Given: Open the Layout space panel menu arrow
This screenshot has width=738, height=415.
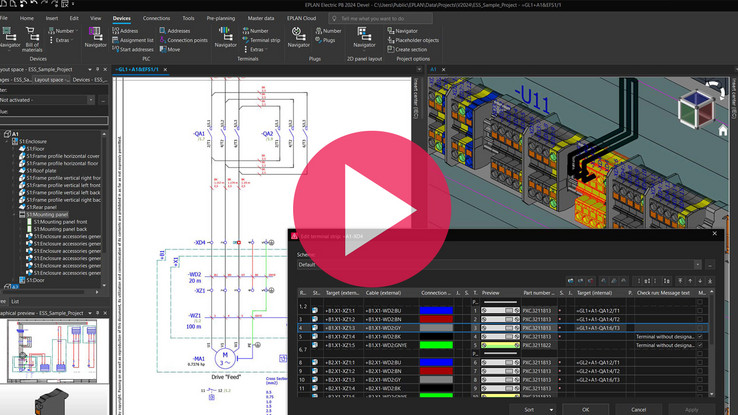Looking at the screenshot, I should point(90,69).
